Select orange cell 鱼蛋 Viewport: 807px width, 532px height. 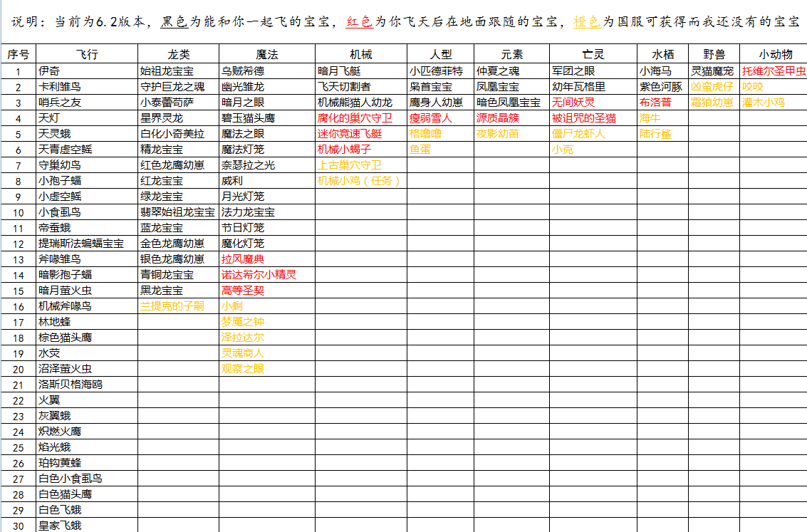pyautogui.click(x=441, y=150)
